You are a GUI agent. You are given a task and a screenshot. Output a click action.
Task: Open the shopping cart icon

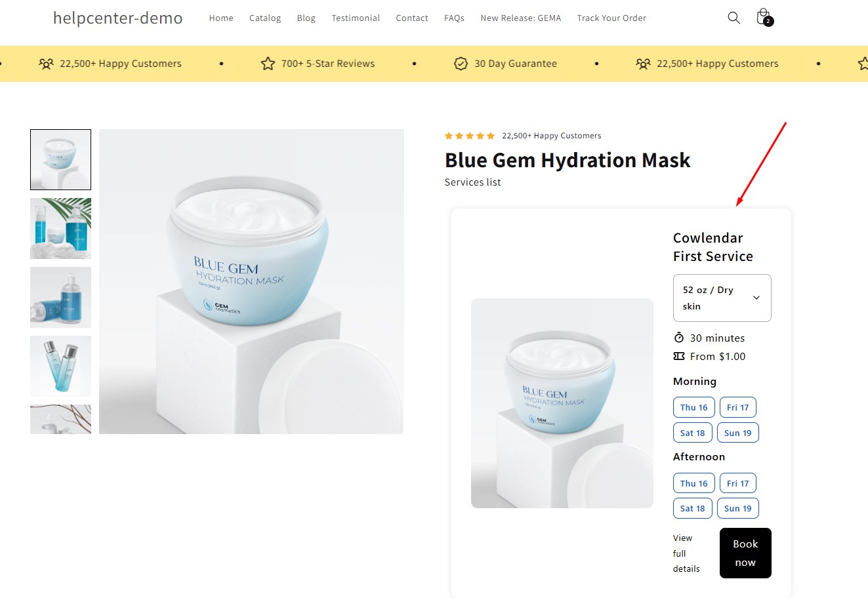[x=763, y=17]
